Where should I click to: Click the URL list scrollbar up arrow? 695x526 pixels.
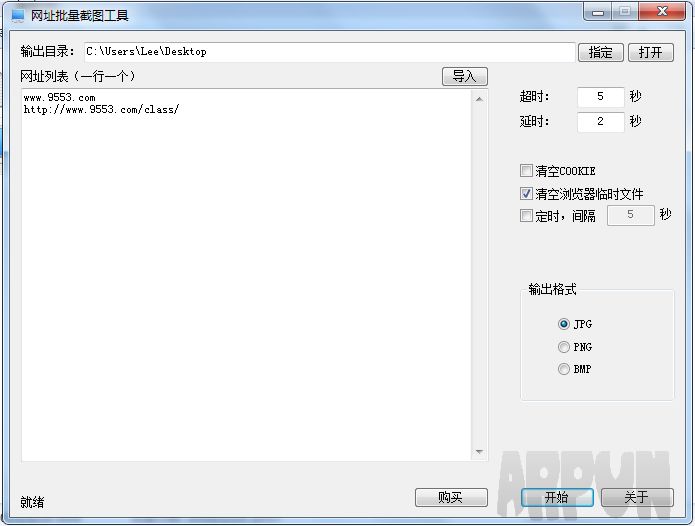click(479, 99)
